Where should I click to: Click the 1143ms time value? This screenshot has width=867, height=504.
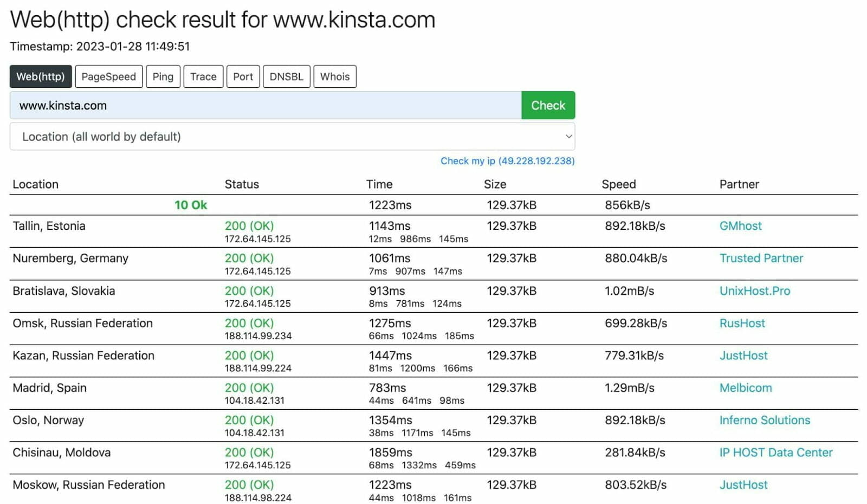pyautogui.click(x=390, y=226)
